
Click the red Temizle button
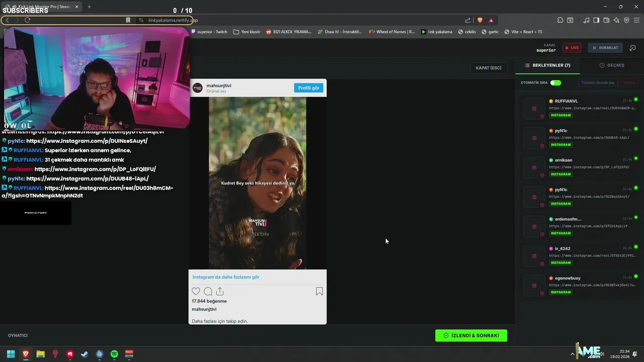point(629,82)
